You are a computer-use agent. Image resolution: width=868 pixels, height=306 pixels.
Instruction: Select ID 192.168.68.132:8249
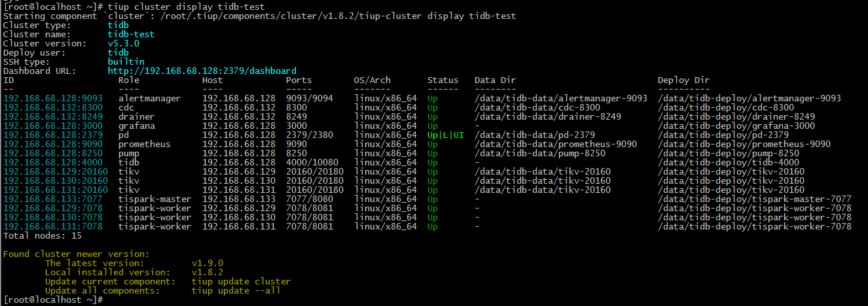click(x=53, y=116)
